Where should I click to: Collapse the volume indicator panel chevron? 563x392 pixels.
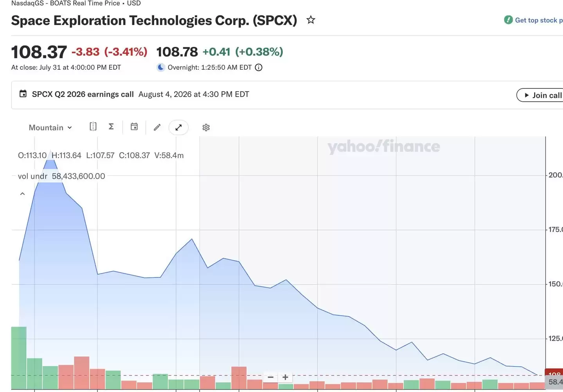pos(22,194)
